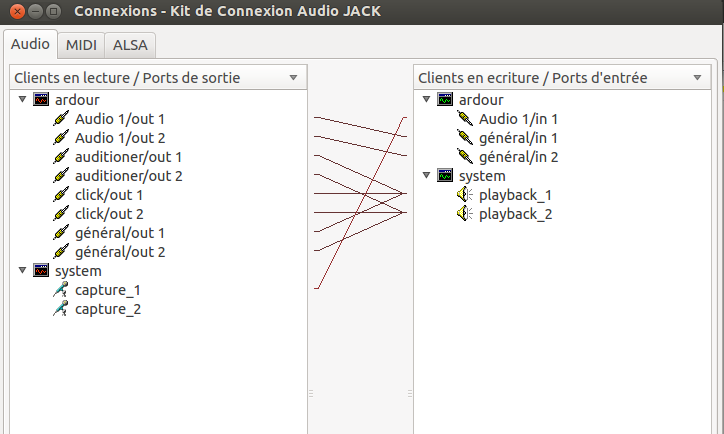Screen dimensions: 724x434
Task: Click the microphone icon beside capture_1
Action: 62,290
